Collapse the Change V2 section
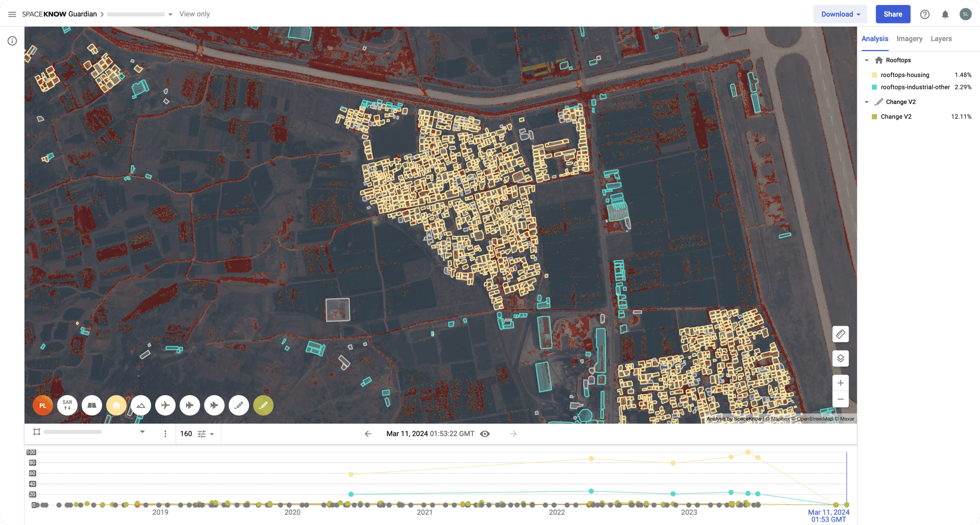Image resolution: width=980 pixels, height=525 pixels. (866, 102)
